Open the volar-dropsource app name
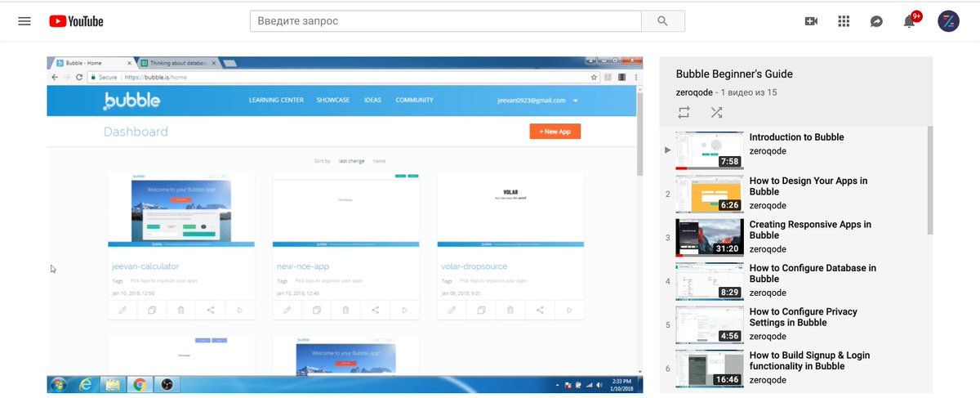The image size is (980, 398). [476, 266]
